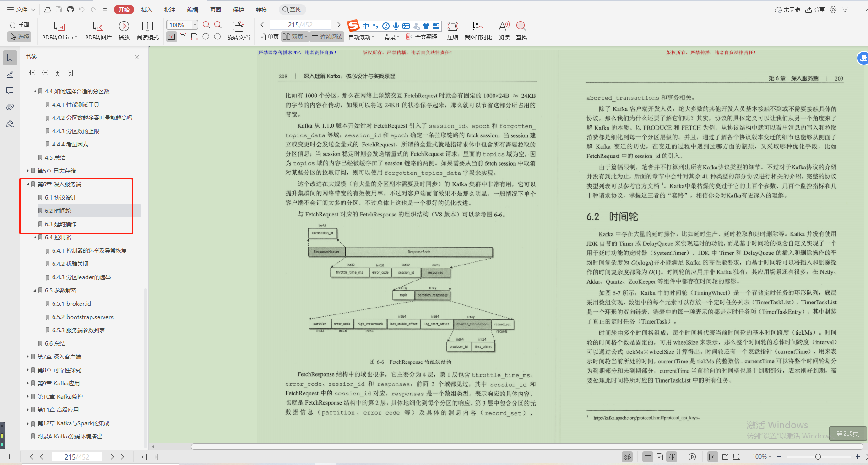Open the 100% zoom dropdown in status bar
Screen dimensions: 868x465
(x=762, y=457)
